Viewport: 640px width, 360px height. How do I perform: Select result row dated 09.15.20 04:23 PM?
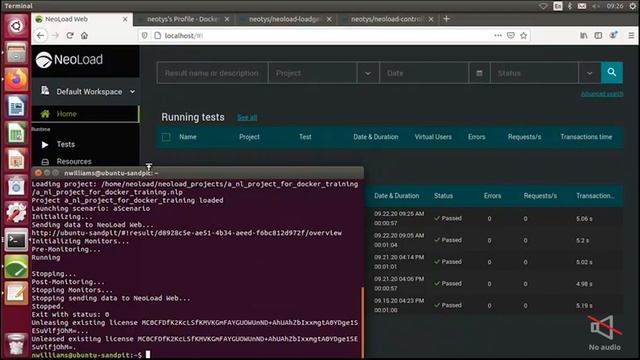coord(494,305)
